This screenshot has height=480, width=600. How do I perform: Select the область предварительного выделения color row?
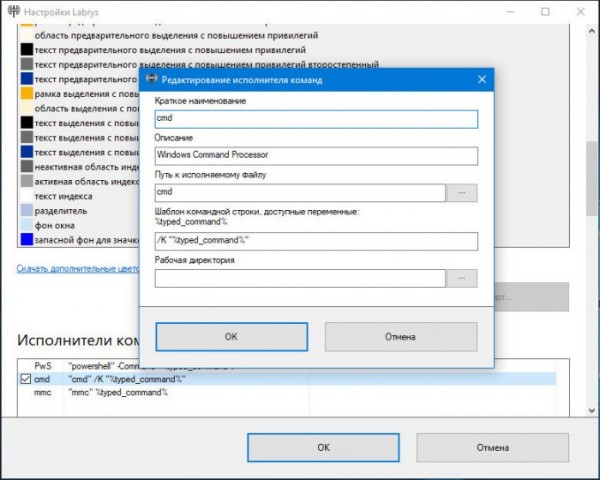(176, 35)
